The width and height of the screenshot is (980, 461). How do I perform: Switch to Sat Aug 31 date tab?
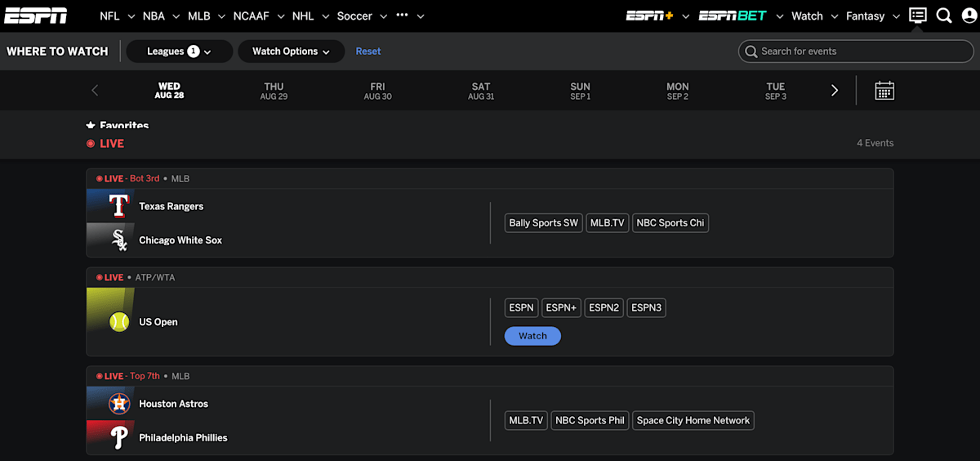481,91
